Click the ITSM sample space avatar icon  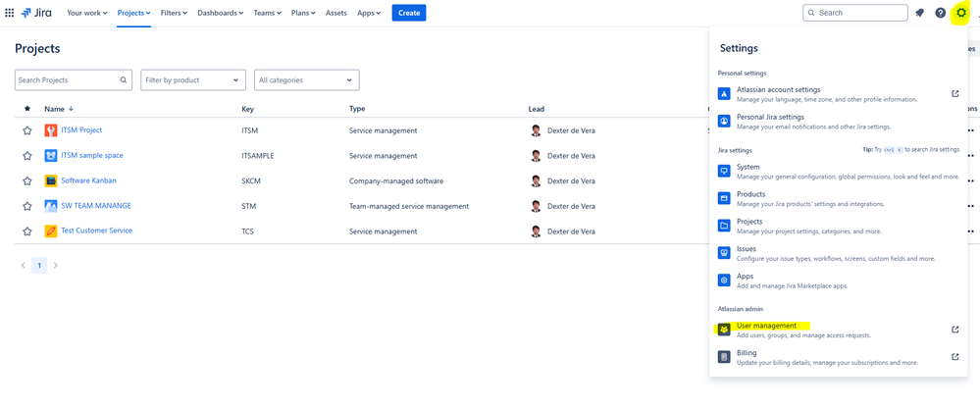point(51,156)
